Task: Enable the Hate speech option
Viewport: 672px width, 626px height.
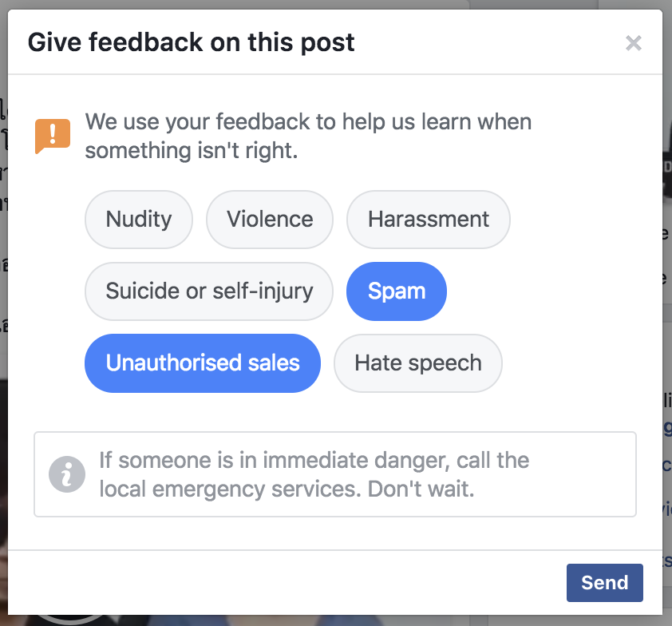Action: (x=418, y=363)
